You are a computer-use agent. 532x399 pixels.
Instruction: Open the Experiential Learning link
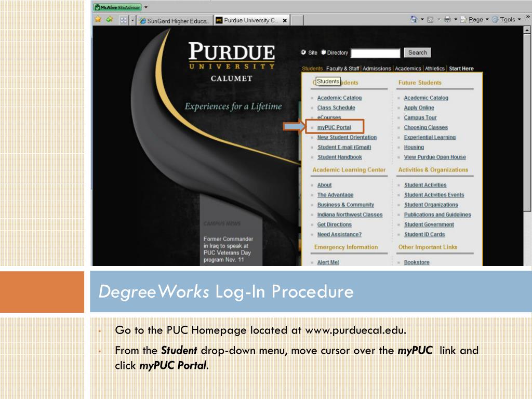point(430,137)
